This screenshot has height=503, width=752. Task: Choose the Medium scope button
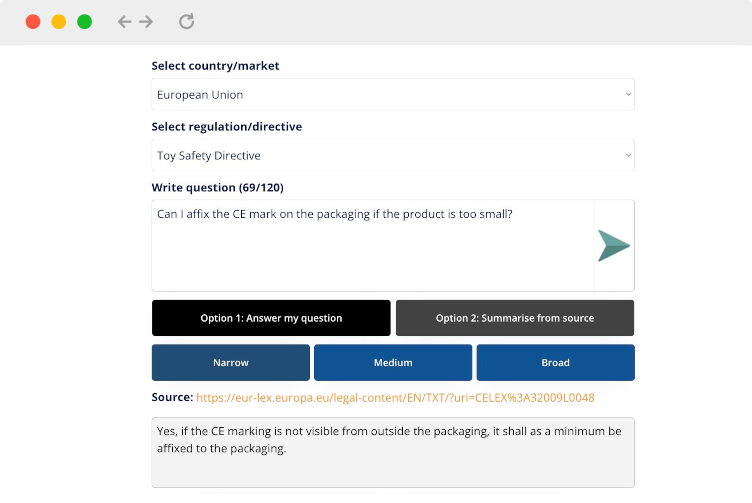click(393, 363)
